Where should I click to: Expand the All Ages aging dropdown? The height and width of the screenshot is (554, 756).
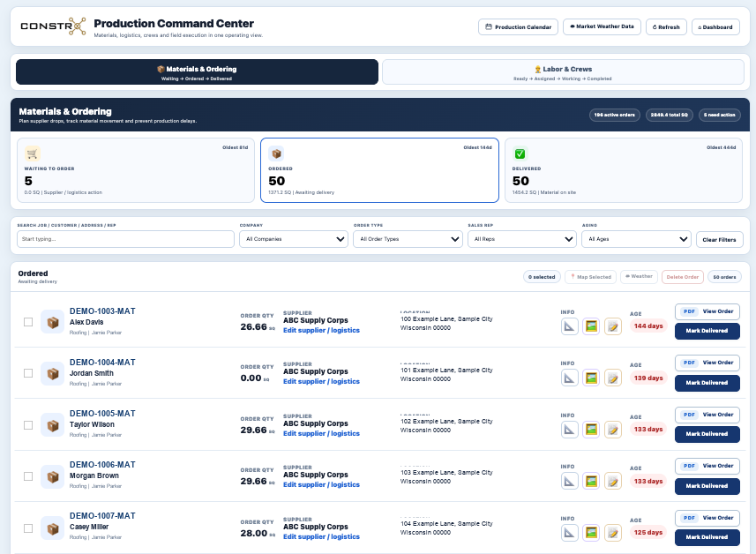coord(636,239)
